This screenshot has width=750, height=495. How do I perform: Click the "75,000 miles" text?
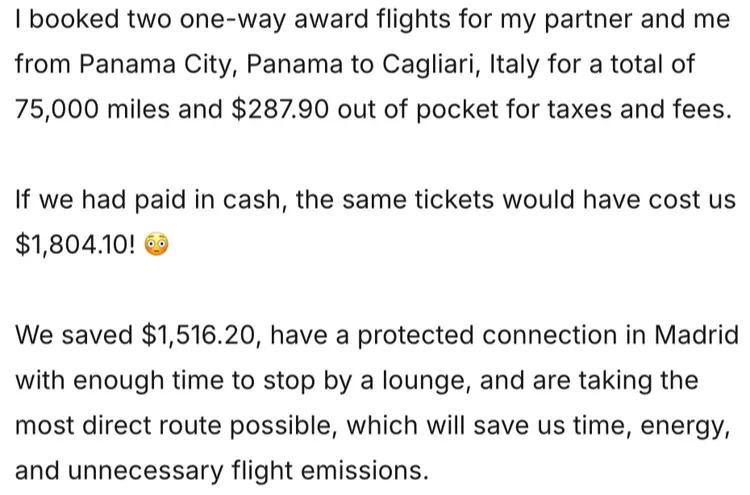point(76,110)
